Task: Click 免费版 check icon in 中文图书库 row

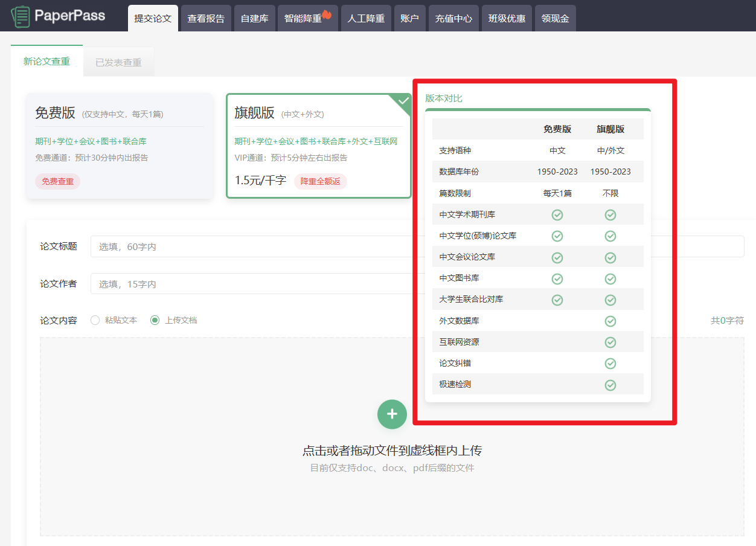Action: point(557,278)
